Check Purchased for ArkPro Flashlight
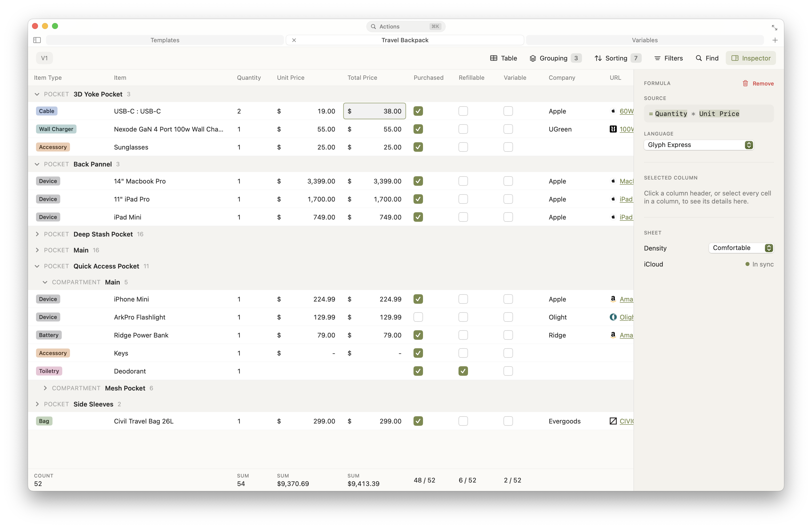The width and height of the screenshot is (812, 528). pyautogui.click(x=418, y=317)
